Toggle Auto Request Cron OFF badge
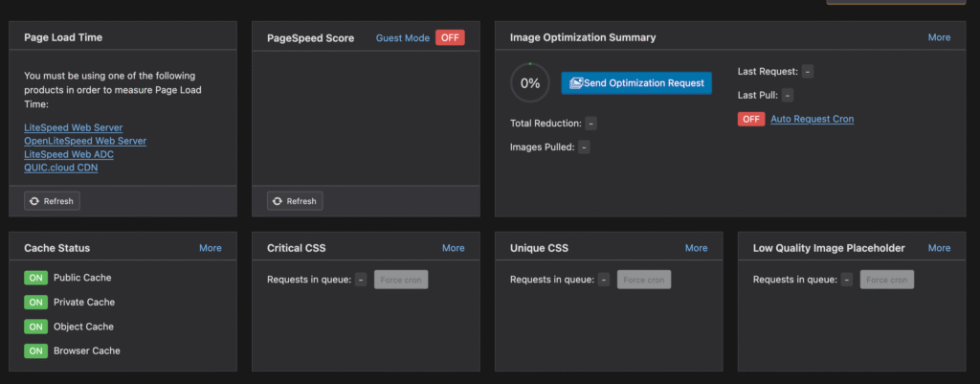The height and width of the screenshot is (384, 980). pos(751,119)
